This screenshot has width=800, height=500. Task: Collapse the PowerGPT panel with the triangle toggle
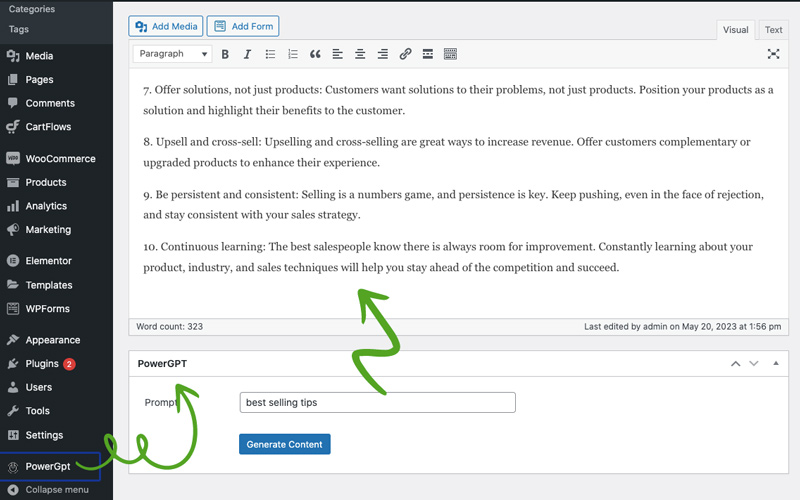[x=776, y=364]
